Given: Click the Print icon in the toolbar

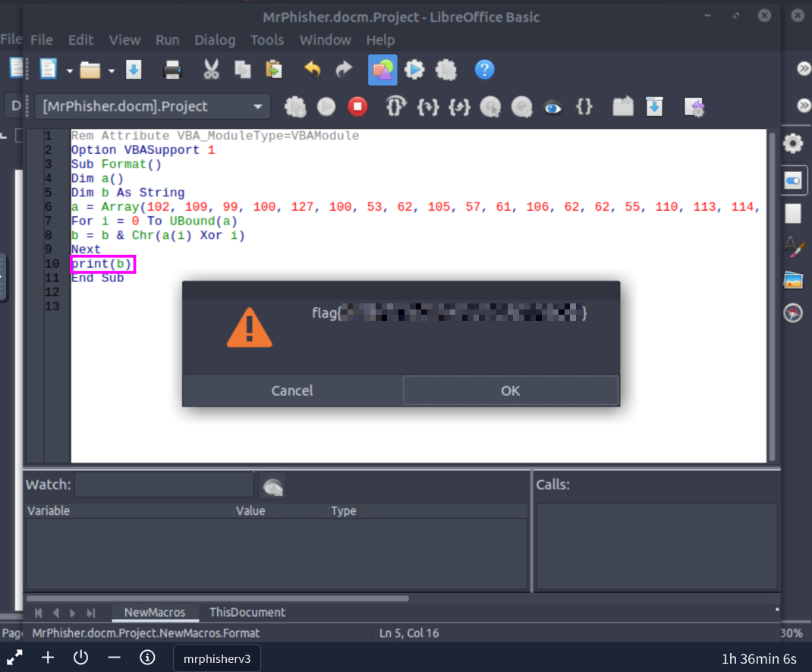Looking at the screenshot, I should point(173,71).
